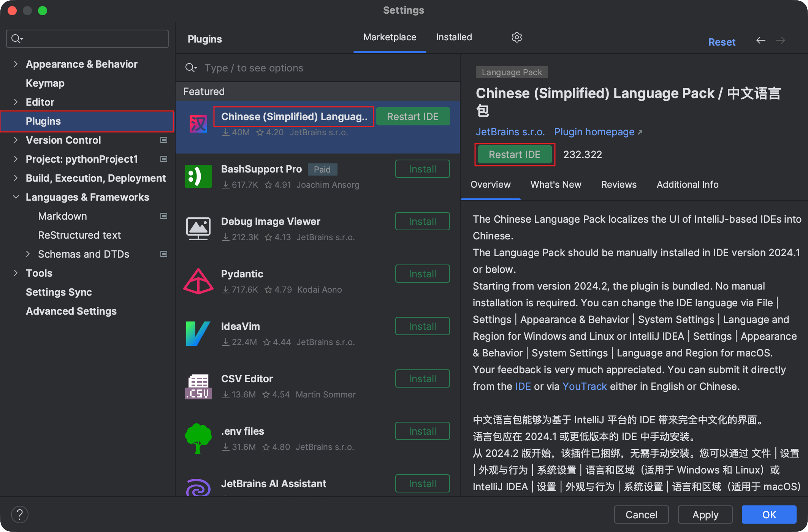
Task: Click the BashSupport Pro plugin icon
Action: 198,176
